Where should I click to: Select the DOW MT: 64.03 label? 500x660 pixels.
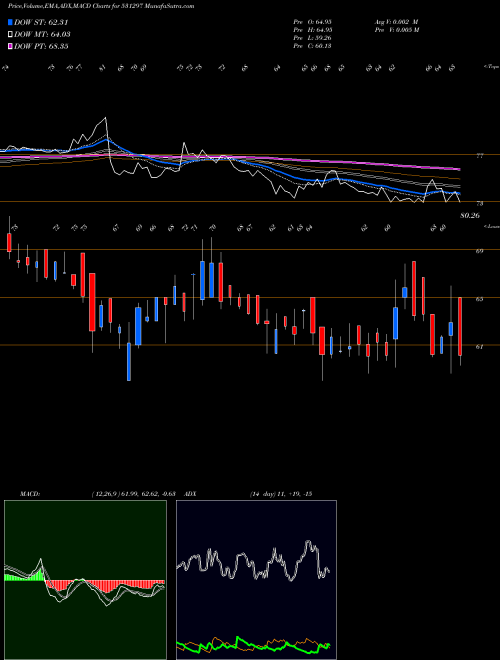tap(42, 35)
